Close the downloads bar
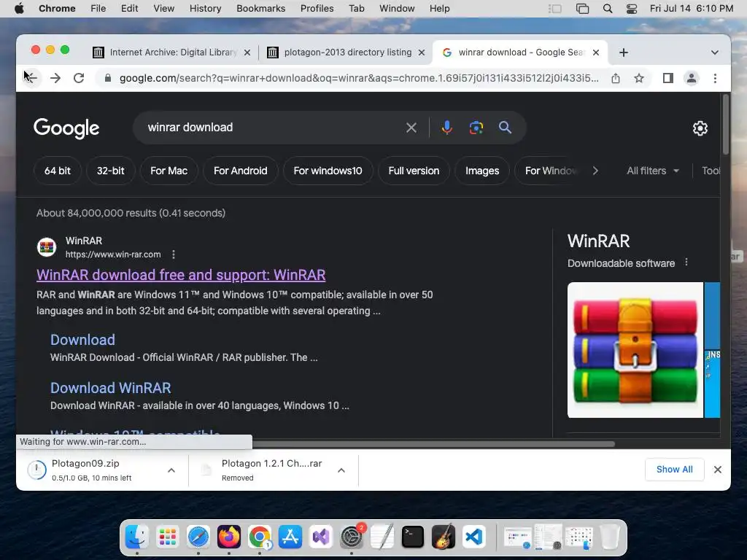This screenshot has height=560, width=747. (x=718, y=470)
